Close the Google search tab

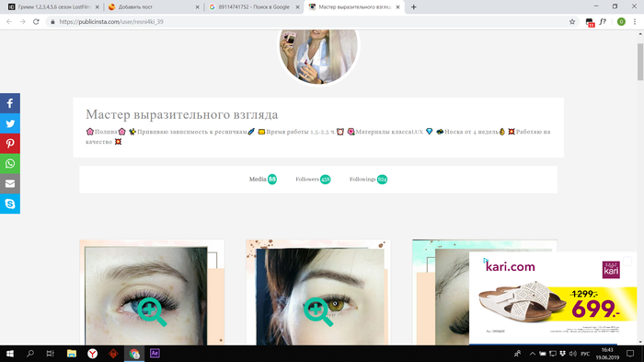[x=297, y=7]
